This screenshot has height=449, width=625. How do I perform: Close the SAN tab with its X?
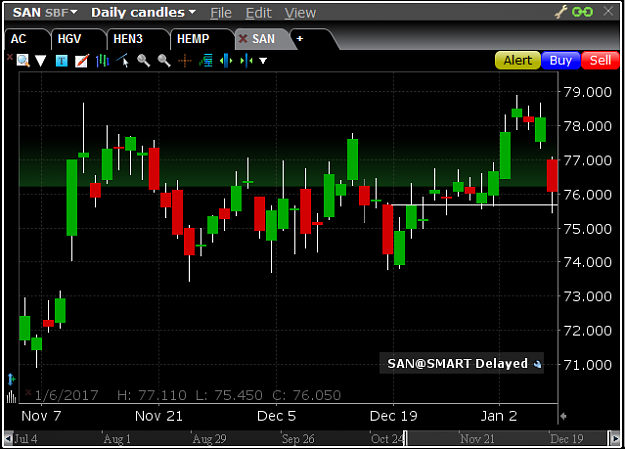pos(243,39)
